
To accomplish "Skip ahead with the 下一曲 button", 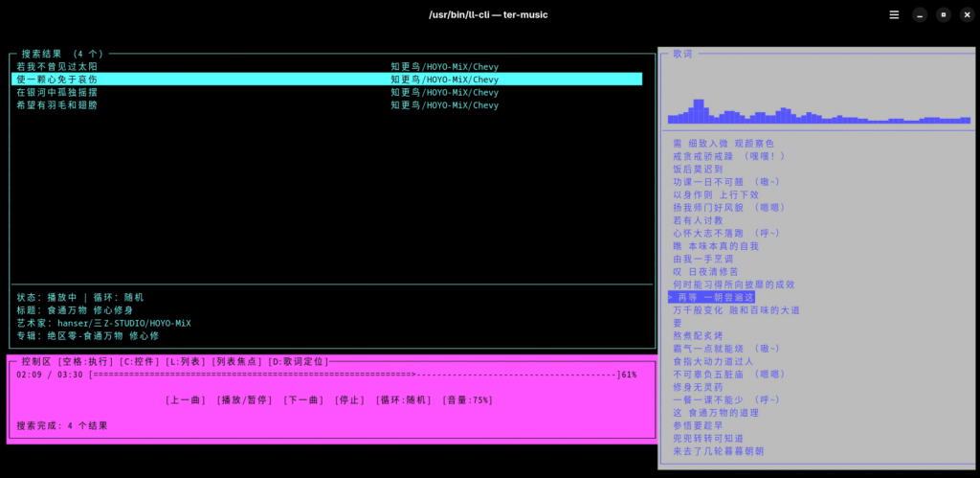I will coord(304,400).
